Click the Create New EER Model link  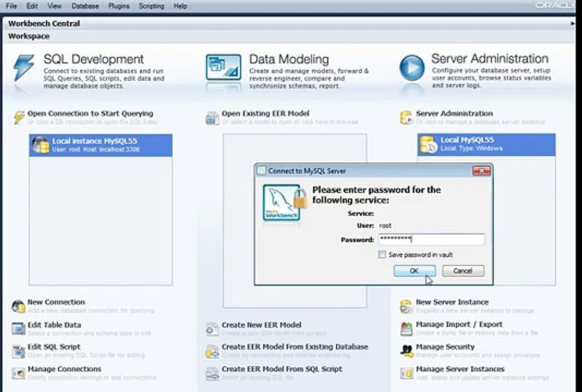point(262,325)
